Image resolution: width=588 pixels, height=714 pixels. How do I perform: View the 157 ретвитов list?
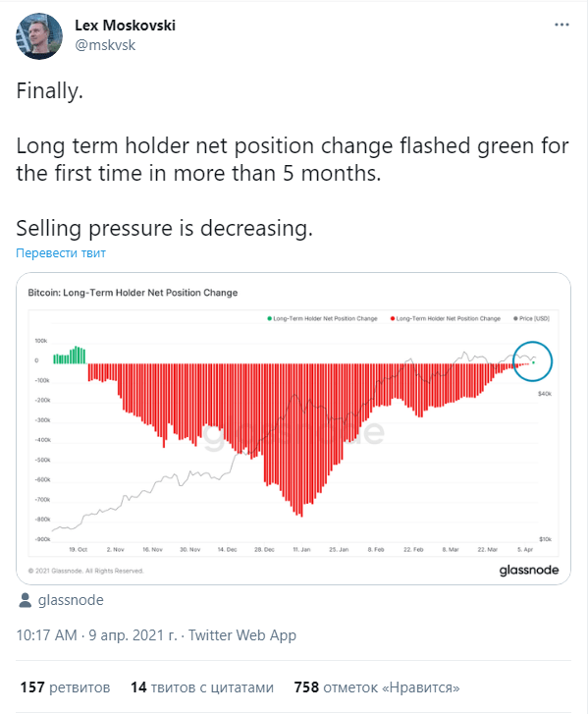[x=65, y=687]
